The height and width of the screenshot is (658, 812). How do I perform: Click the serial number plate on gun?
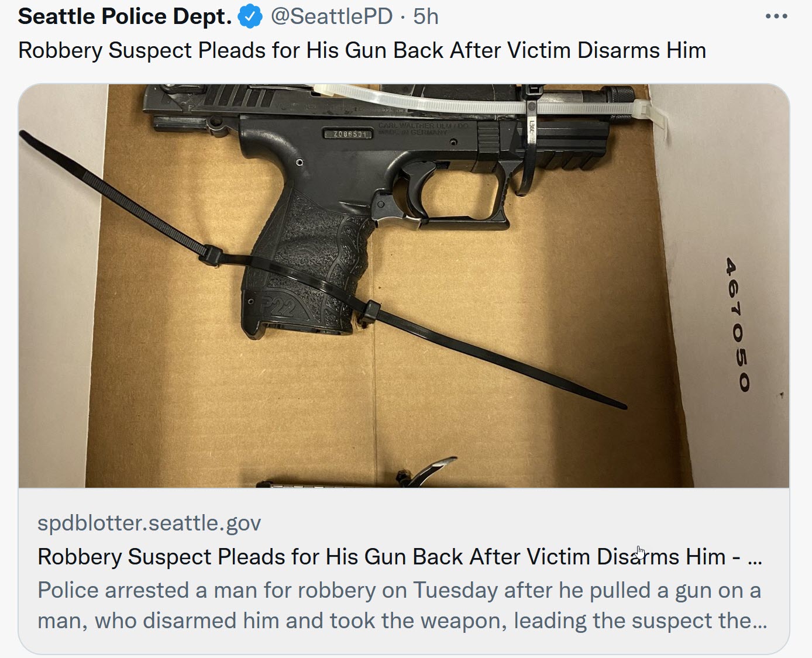[349, 135]
